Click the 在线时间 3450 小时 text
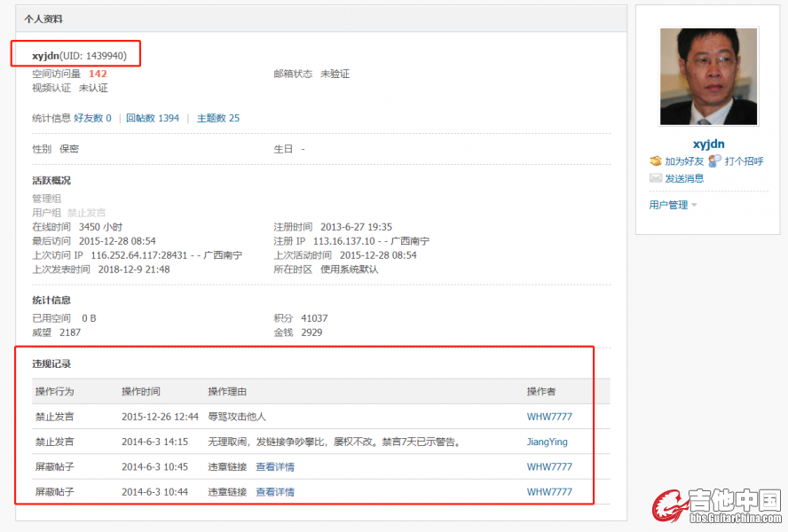 [x=77, y=227]
